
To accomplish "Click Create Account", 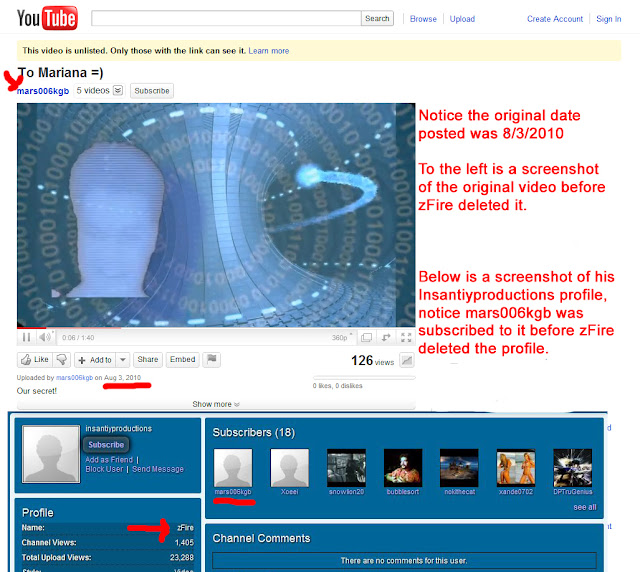I will [555, 19].
